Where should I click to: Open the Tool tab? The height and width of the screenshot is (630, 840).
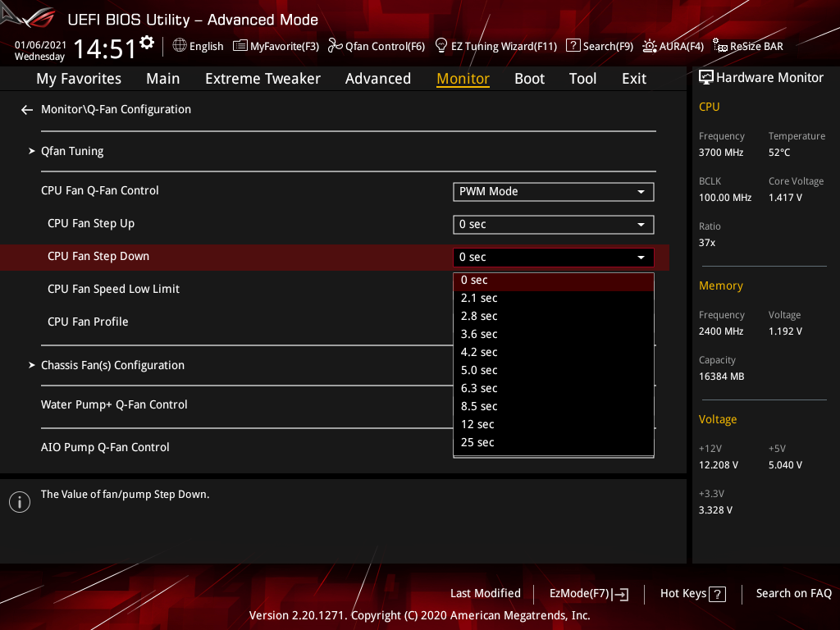click(x=582, y=79)
